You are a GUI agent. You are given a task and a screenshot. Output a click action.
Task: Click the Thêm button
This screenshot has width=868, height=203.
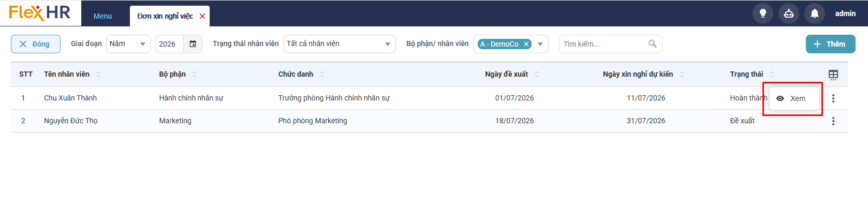(830, 44)
